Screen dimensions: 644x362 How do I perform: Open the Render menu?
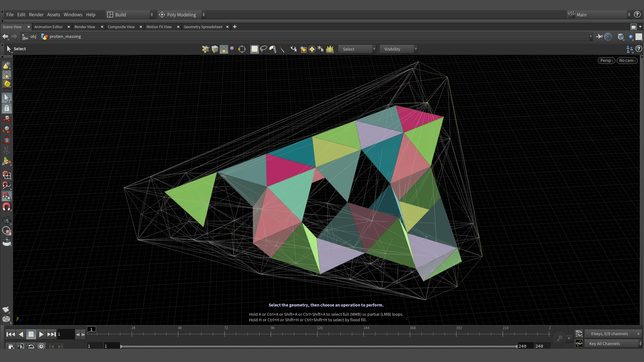coord(36,15)
